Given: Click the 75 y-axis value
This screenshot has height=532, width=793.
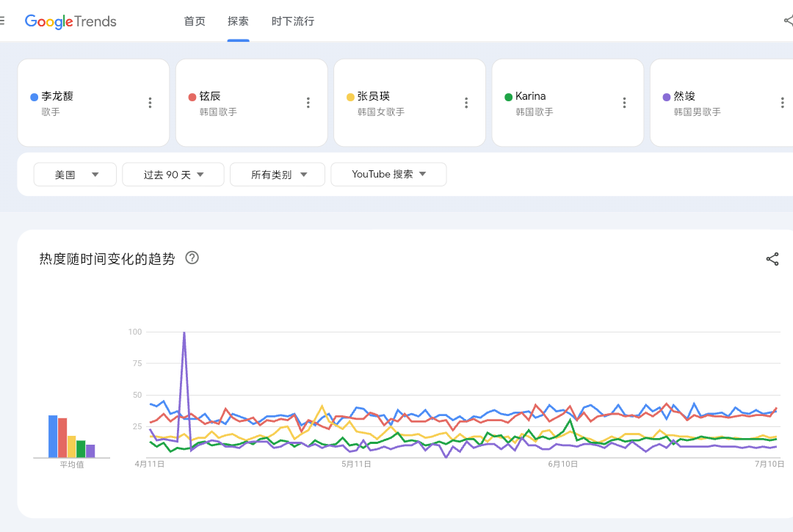Looking at the screenshot, I should [137, 363].
